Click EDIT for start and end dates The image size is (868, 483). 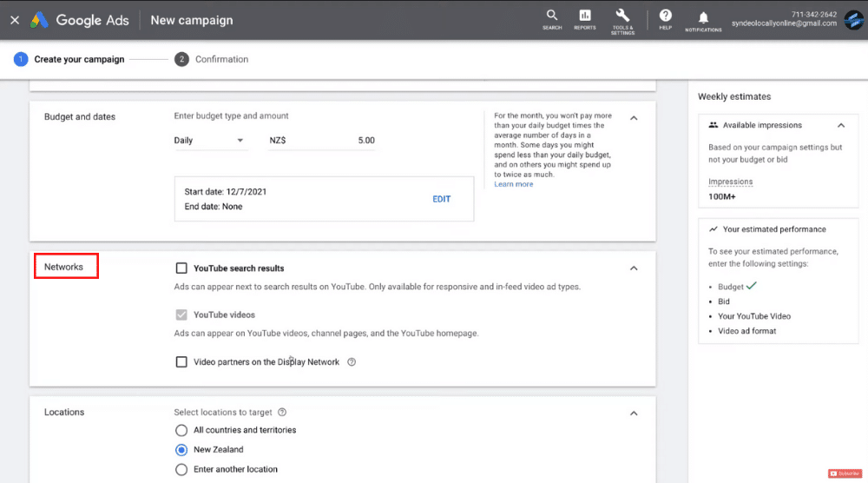point(441,199)
